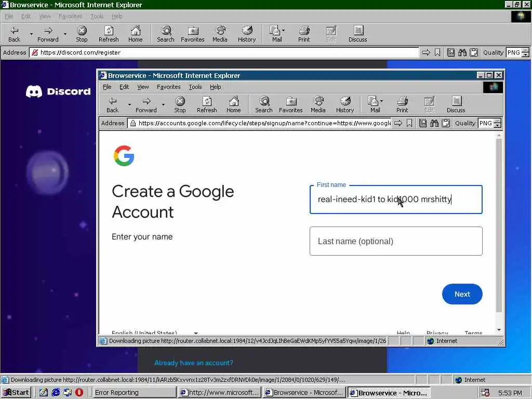Go Home in the front Google window toolbar
Viewport: 532px width, 399px height.
(x=234, y=104)
